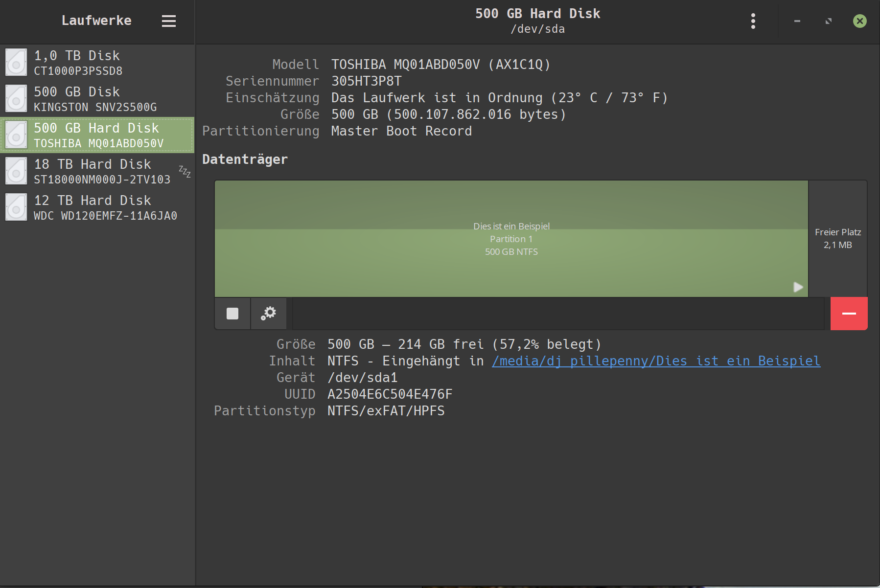Click the sleep zzz icon on 18 TB disk
Screen dimensions: 880x588
[x=185, y=171]
